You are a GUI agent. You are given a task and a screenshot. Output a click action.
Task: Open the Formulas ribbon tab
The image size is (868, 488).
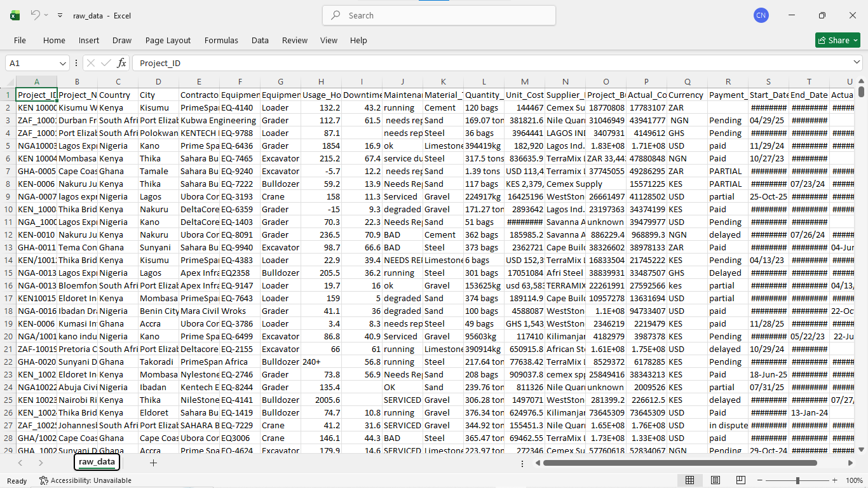pos(221,40)
